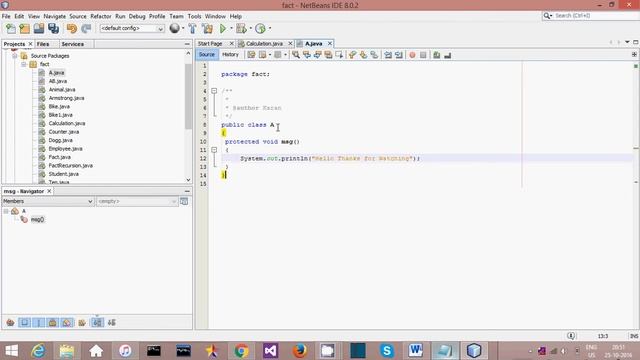640x360 pixels.
Task: Toggle Sort by Name in Navigator
Action: point(97,322)
